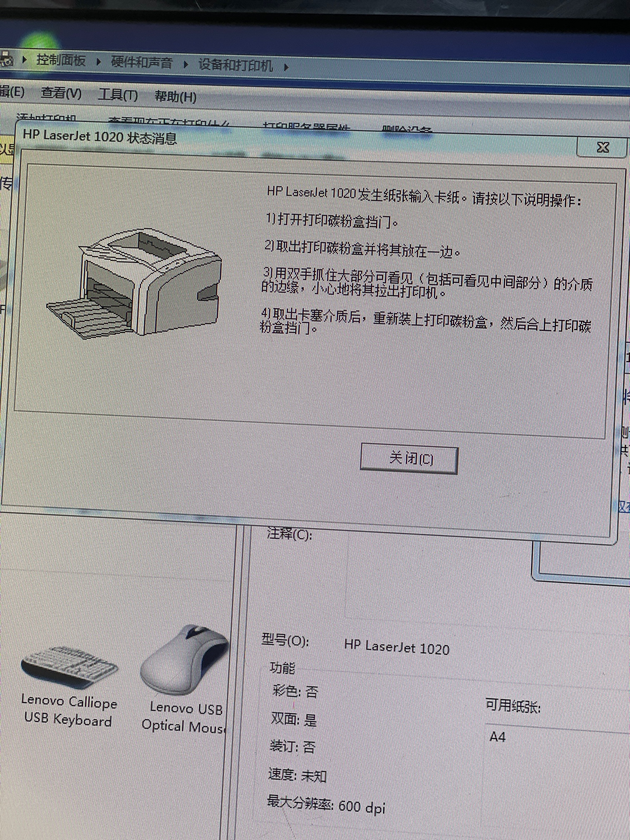Go to 控制面板 in the address breadcrumb
The image size is (630, 840).
61,60
